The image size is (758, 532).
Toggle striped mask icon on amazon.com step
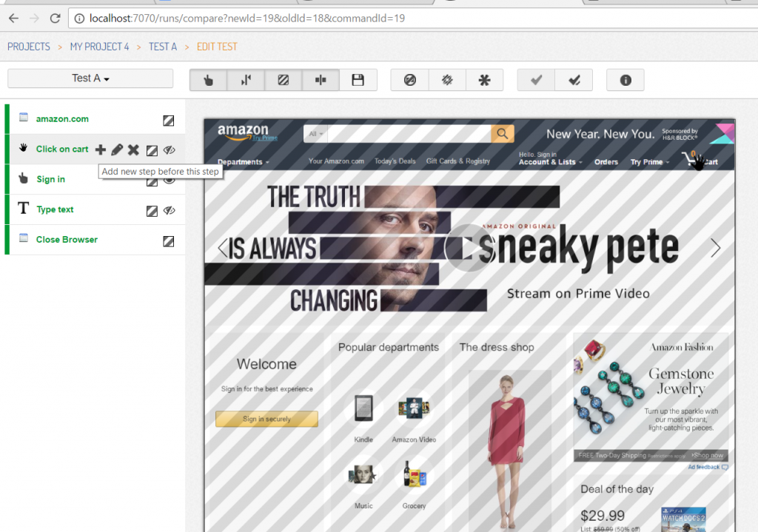click(x=169, y=120)
